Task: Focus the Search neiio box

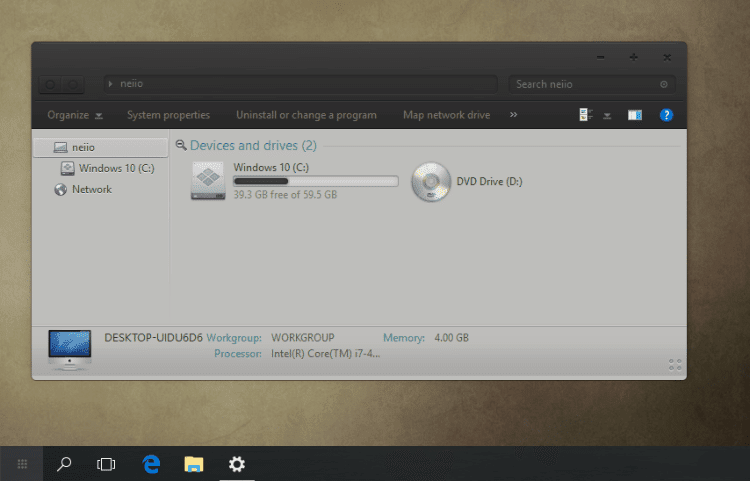Action: [592, 84]
